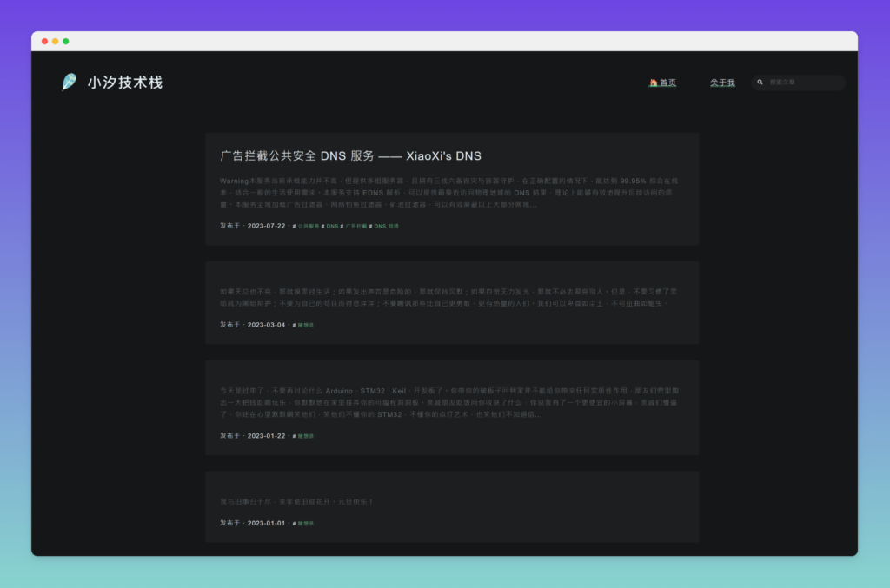Click the hash icon before the DNS tag
The height and width of the screenshot is (588, 890).
point(323,226)
